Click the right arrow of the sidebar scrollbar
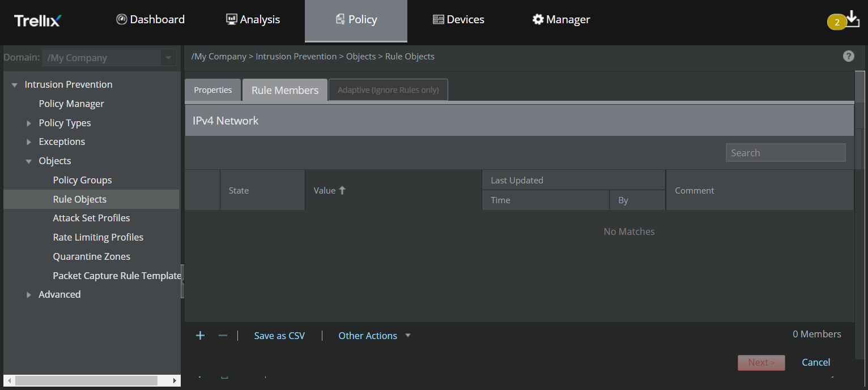Viewport: 868px width, 390px height. pyautogui.click(x=175, y=380)
